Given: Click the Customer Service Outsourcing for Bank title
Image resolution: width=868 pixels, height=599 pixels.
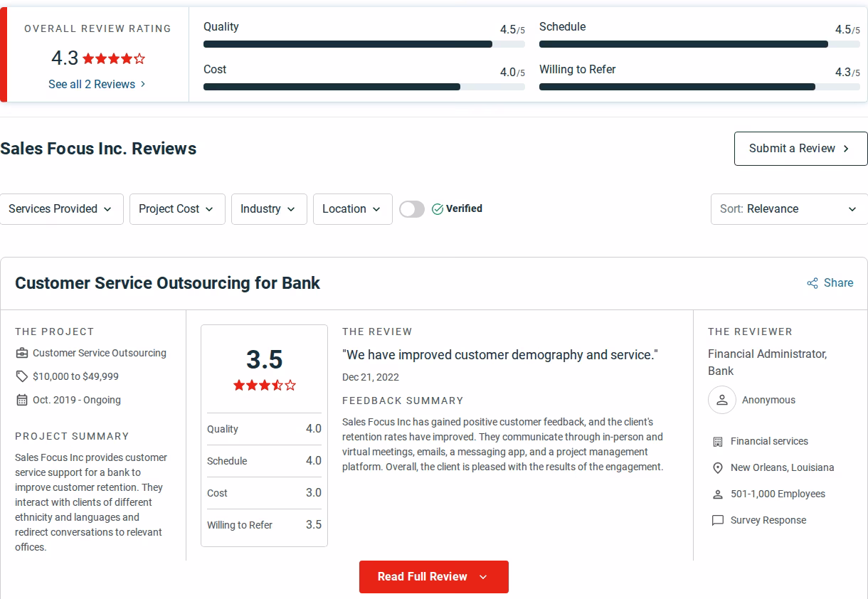Looking at the screenshot, I should (168, 283).
